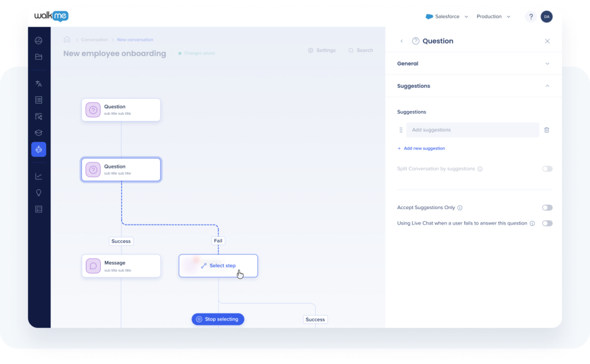Click the home breadcrumb icon
Image resolution: width=590 pixels, height=364 pixels.
pos(67,40)
